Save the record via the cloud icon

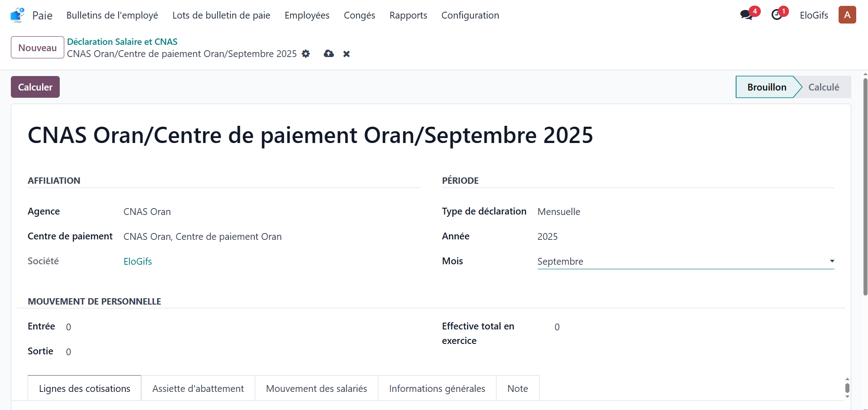[x=329, y=54]
